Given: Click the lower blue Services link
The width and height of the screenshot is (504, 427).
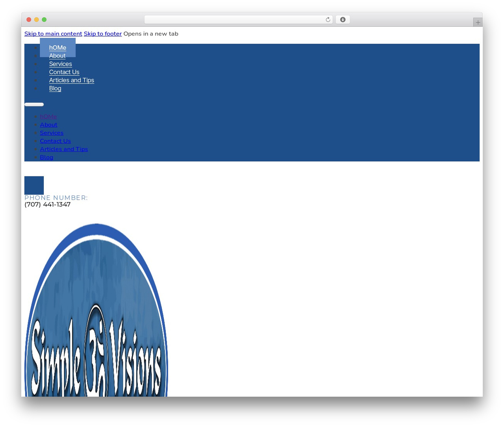Looking at the screenshot, I should [x=52, y=133].
